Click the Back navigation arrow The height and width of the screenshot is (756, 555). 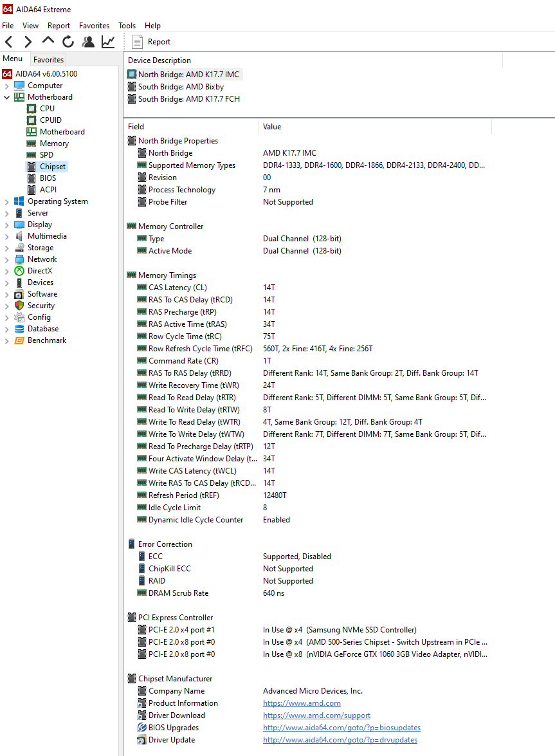pyautogui.click(x=8, y=42)
